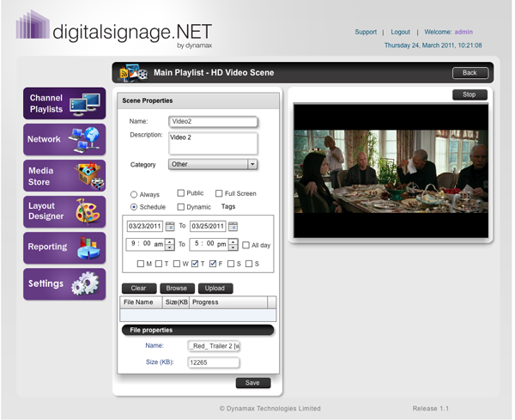Click the end date field 03/25/2011
515x420 pixels.
click(x=208, y=226)
